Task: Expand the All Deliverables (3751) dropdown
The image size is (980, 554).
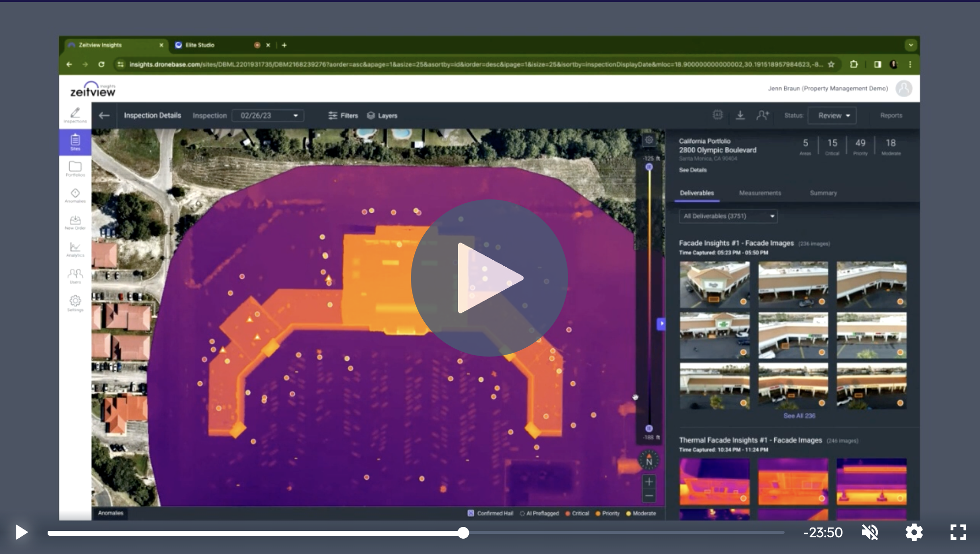Action: tap(728, 216)
